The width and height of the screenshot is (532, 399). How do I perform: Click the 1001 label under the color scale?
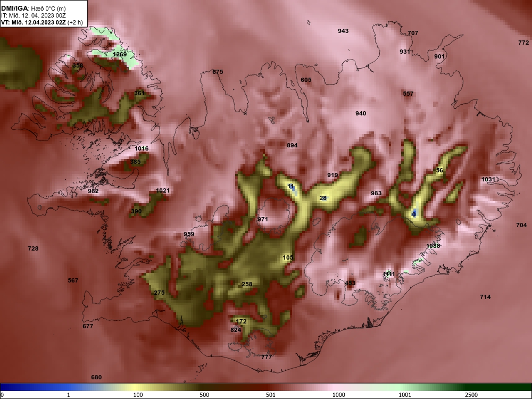point(405,395)
